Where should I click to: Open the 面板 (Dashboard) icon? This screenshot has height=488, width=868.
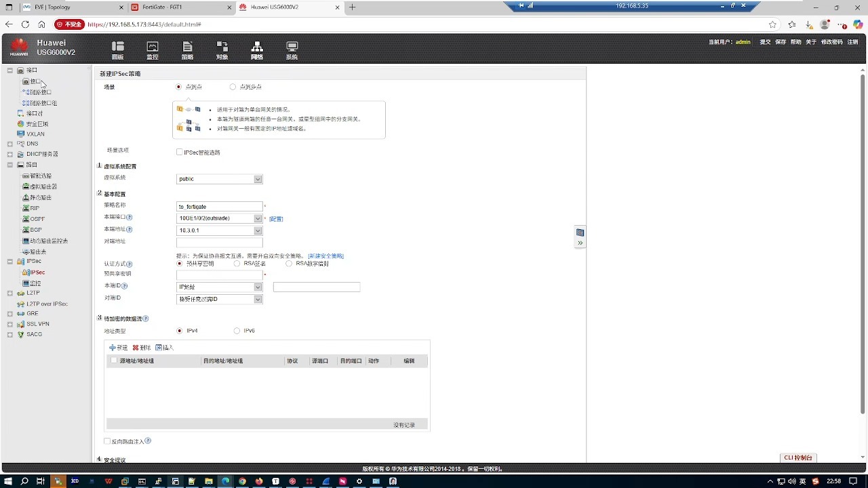117,49
